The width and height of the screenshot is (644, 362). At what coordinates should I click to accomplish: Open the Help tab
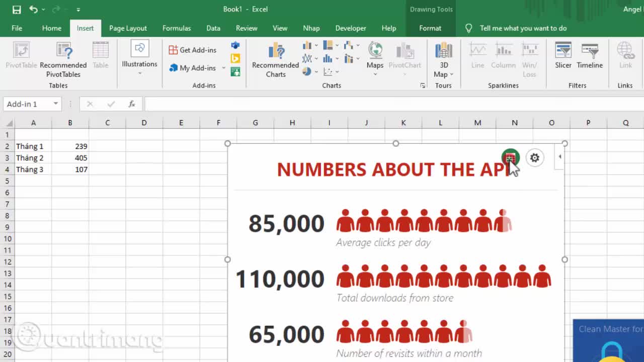click(x=388, y=28)
